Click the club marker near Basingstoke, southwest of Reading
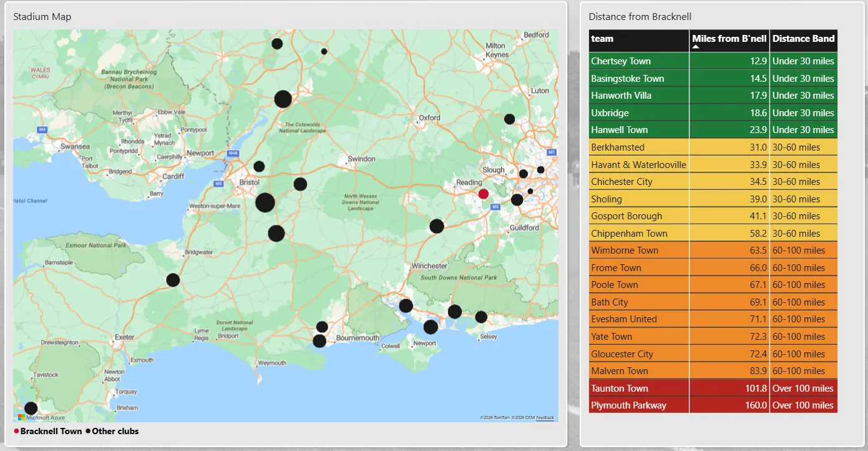The image size is (868, 451). 437,226
